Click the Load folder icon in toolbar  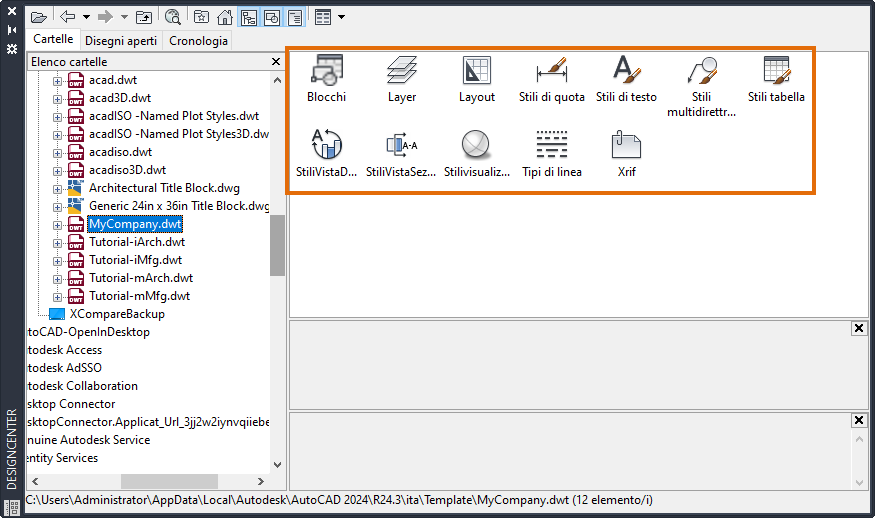click(x=38, y=17)
